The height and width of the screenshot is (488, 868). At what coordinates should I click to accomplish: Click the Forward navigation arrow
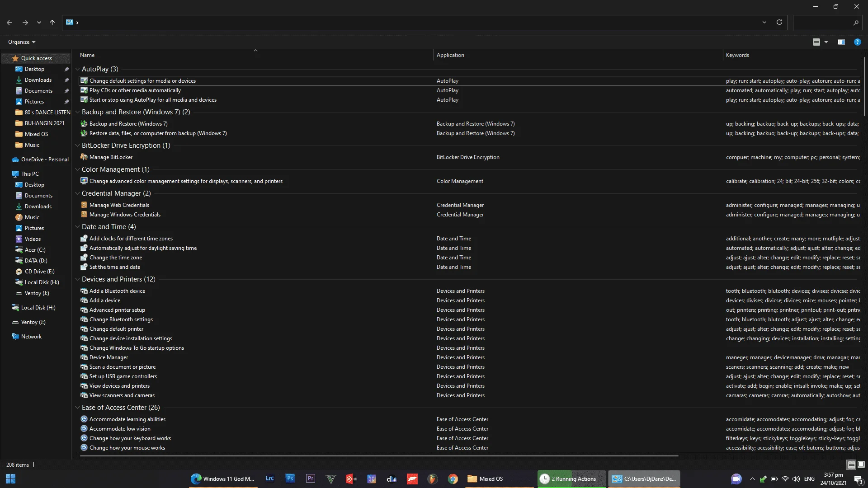coord(25,23)
